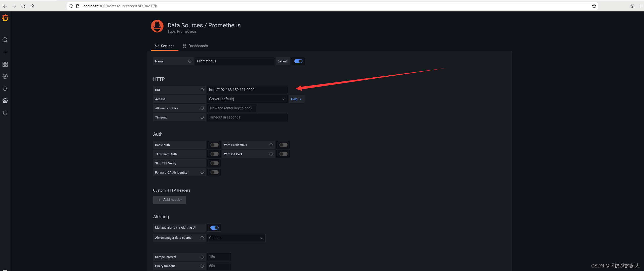Show info tooltip for Alertmanager data source
The width and height of the screenshot is (644, 271).
tap(202, 238)
